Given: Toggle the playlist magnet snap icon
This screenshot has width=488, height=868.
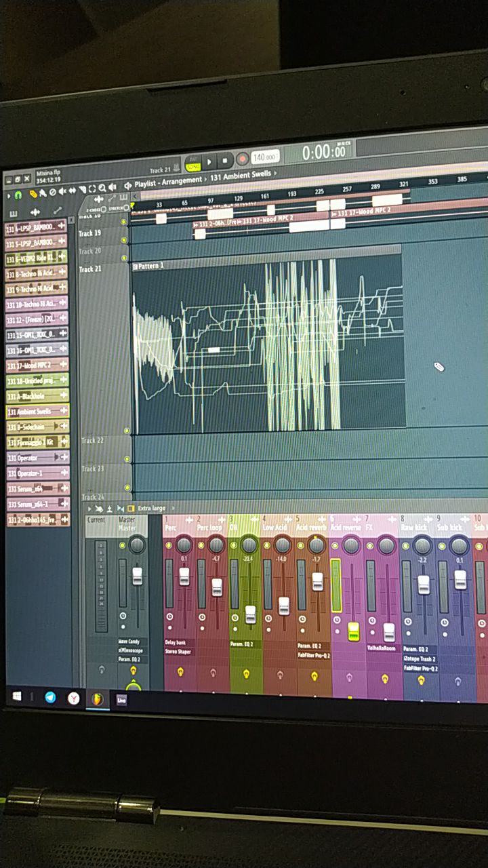Looking at the screenshot, I should pyautogui.click(x=18, y=195).
